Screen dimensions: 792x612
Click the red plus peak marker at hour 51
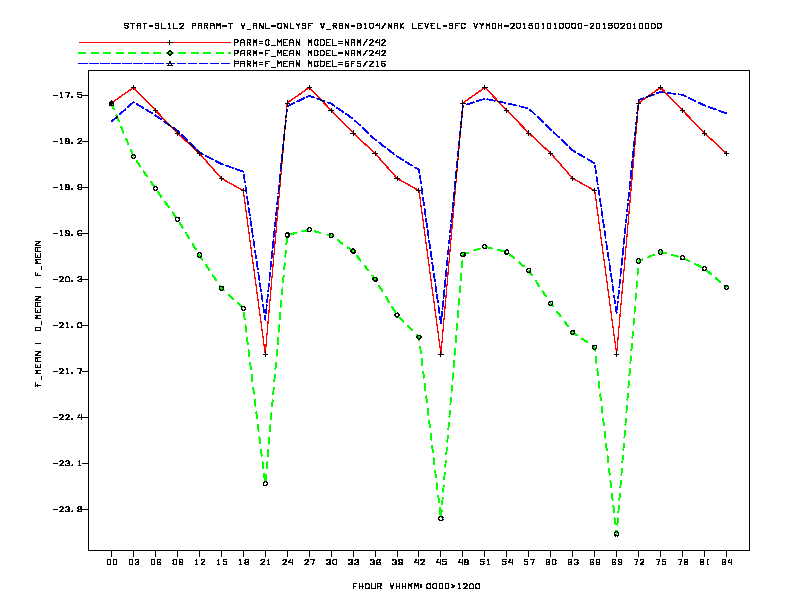point(485,88)
